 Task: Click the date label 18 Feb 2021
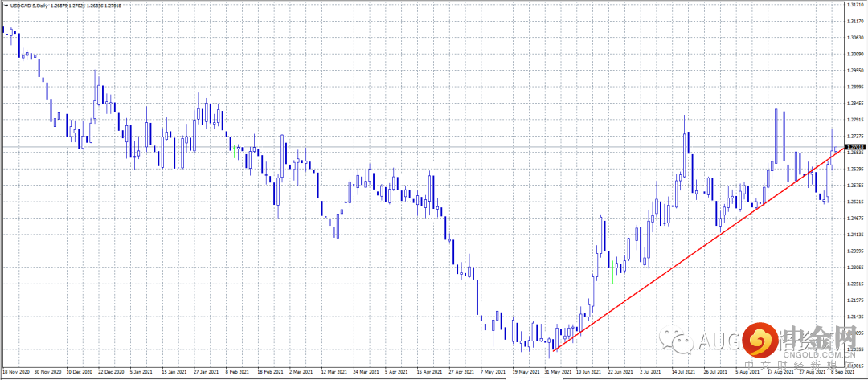[x=271, y=372]
